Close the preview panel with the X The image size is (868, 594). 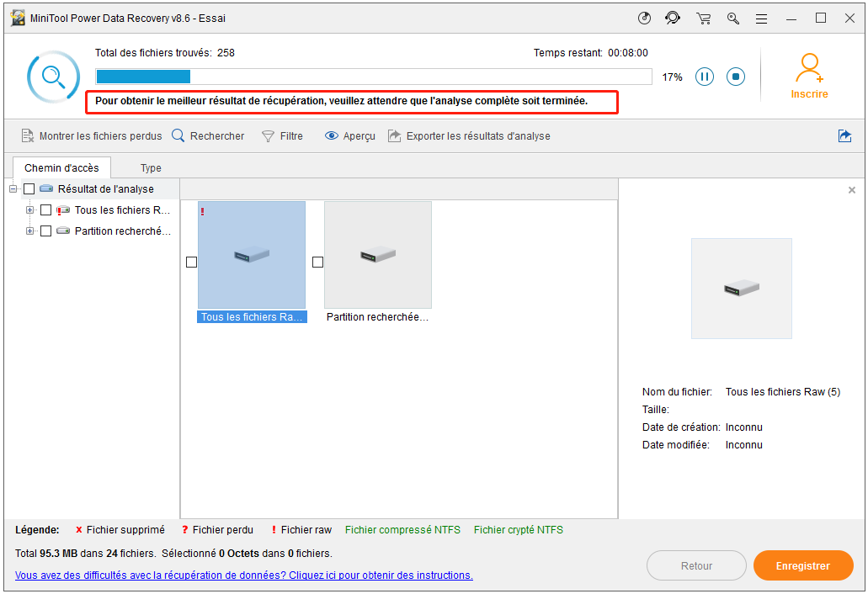tap(852, 190)
